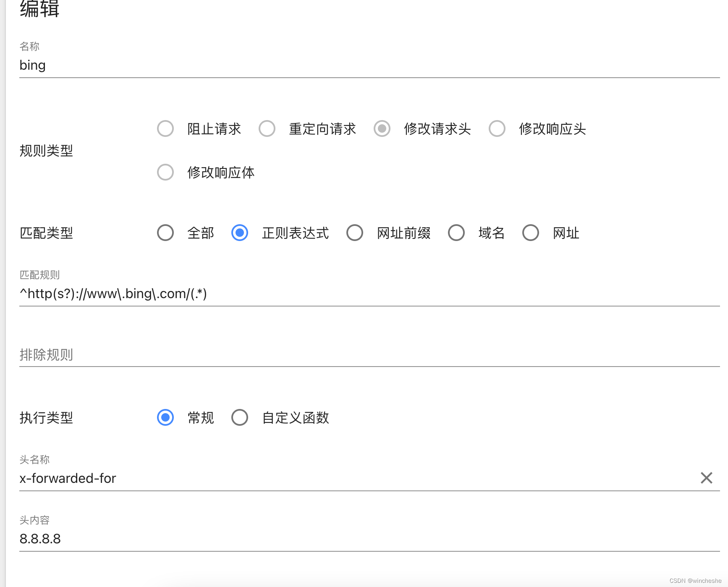Edit the 匹配规则 regex field

(x=369, y=294)
